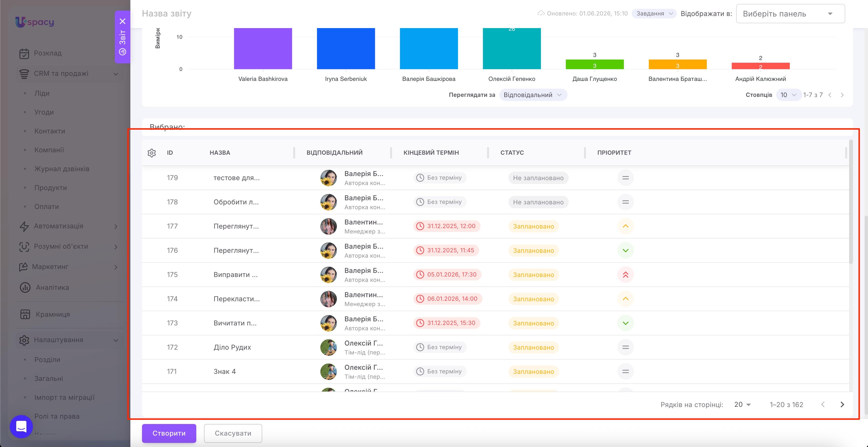Click next chart columns page arrow

(x=842, y=95)
